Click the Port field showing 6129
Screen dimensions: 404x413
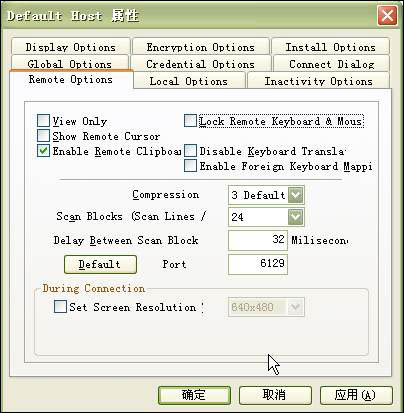tap(258, 264)
